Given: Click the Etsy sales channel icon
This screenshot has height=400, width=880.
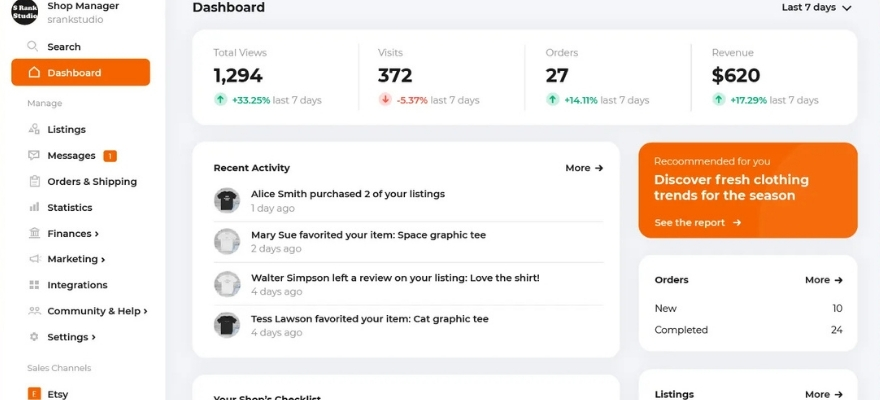Looking at the screenshot, I should (34, 394).
